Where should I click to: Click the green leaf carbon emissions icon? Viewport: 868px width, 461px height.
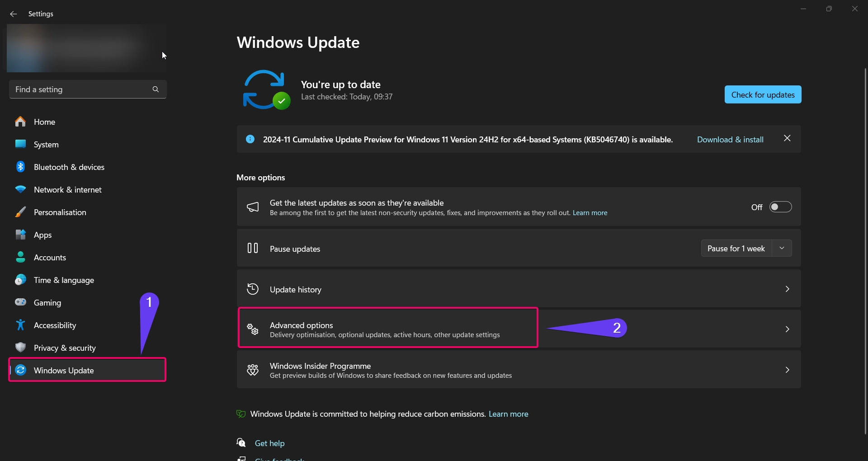241,414
